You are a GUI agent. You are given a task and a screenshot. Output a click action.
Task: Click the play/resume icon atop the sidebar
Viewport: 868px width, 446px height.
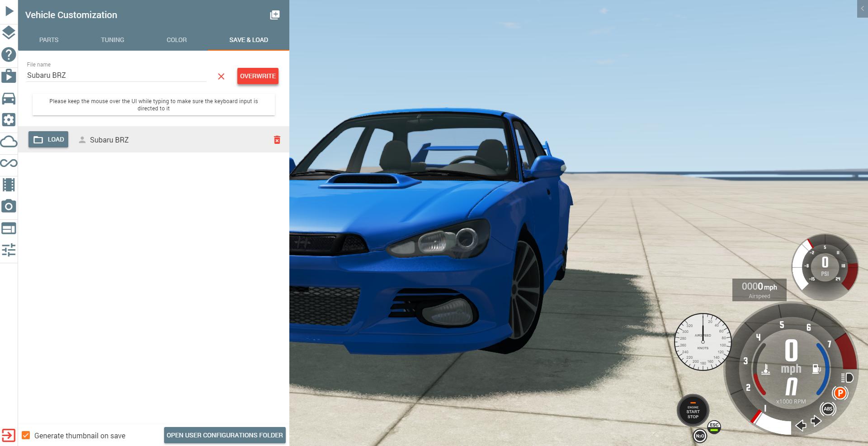point(8,11)
